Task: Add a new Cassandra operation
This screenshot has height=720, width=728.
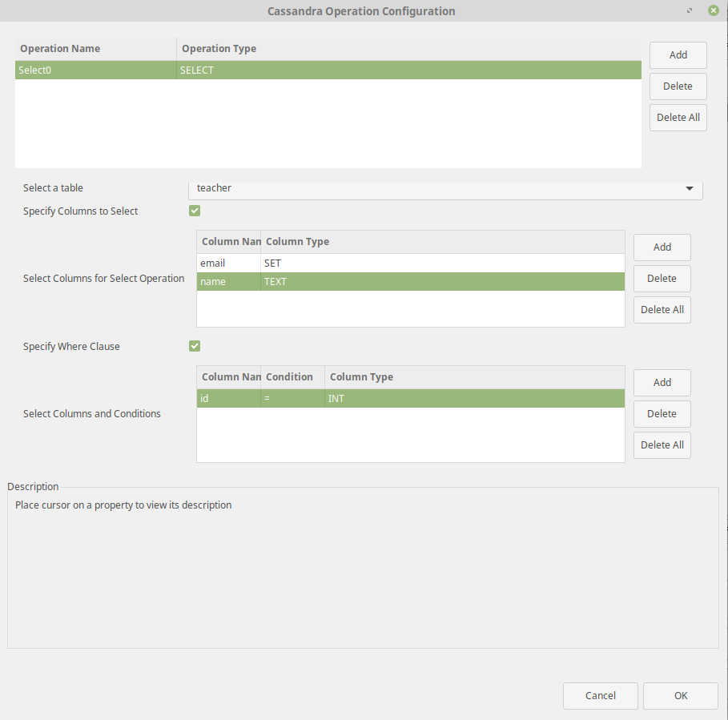Action: [x=678, y=55]
